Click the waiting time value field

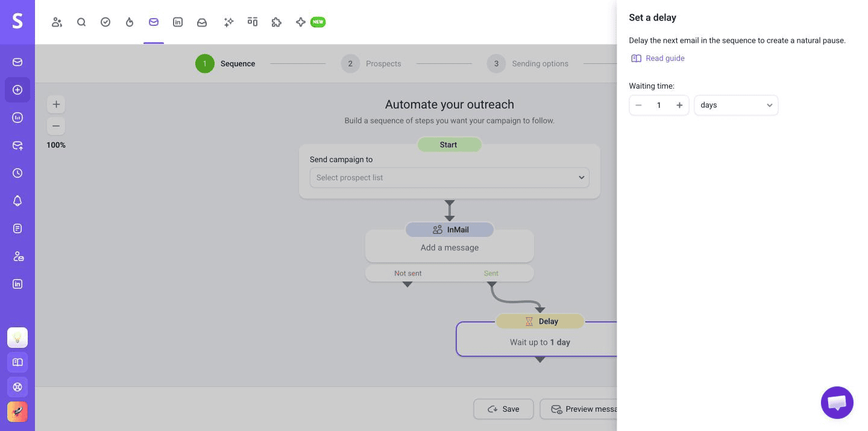tap(659, 105)
